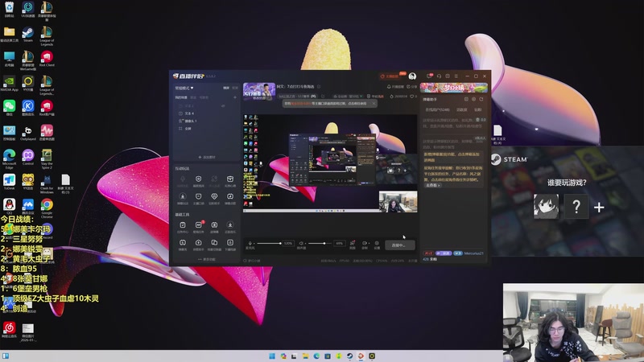Click the stream cover thumbnail

[258, 91]
